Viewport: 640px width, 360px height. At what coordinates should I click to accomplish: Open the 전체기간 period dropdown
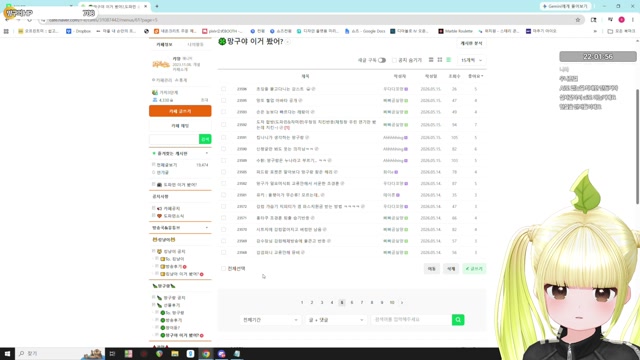coord(270,320)
